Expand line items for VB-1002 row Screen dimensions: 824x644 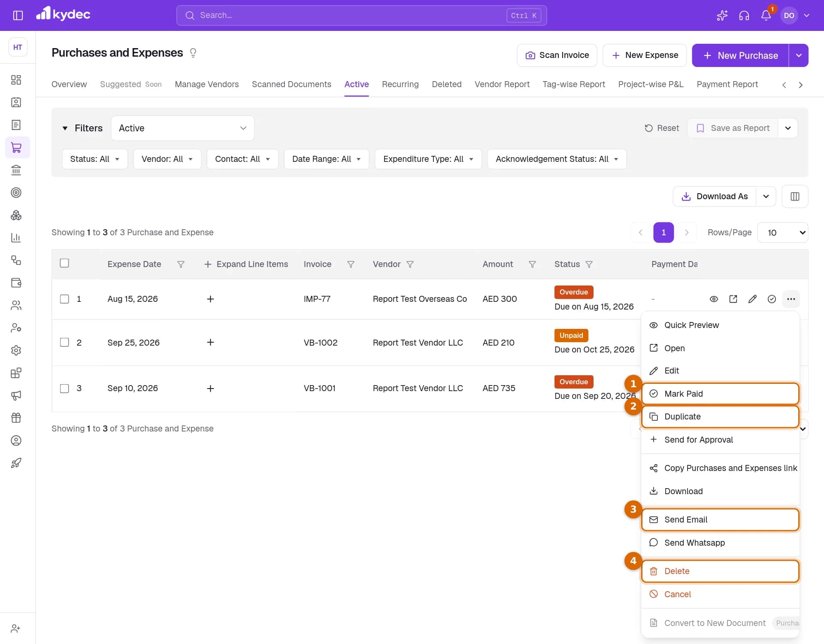(210, 342)
